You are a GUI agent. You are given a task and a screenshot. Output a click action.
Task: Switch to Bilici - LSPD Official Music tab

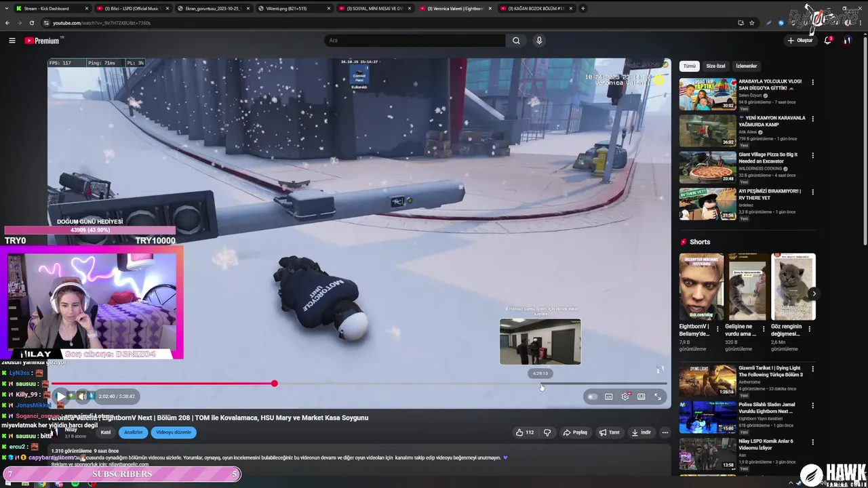(x=132, y=9)
